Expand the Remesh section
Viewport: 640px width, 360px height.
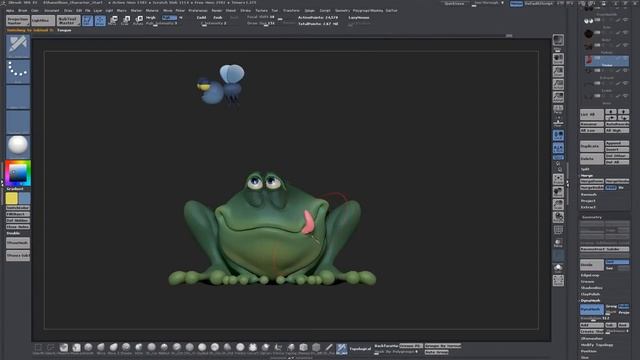(x=589, y=194)
